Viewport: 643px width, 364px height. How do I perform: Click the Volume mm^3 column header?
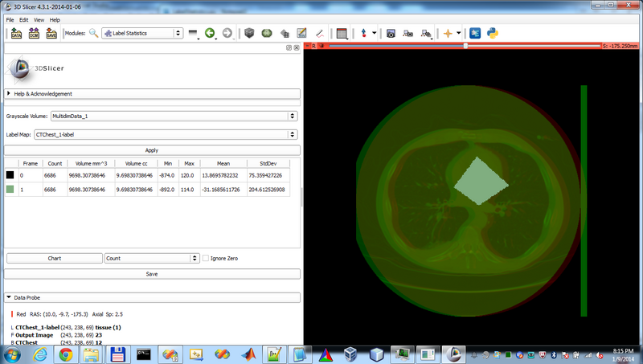click(x=91, y=163)
